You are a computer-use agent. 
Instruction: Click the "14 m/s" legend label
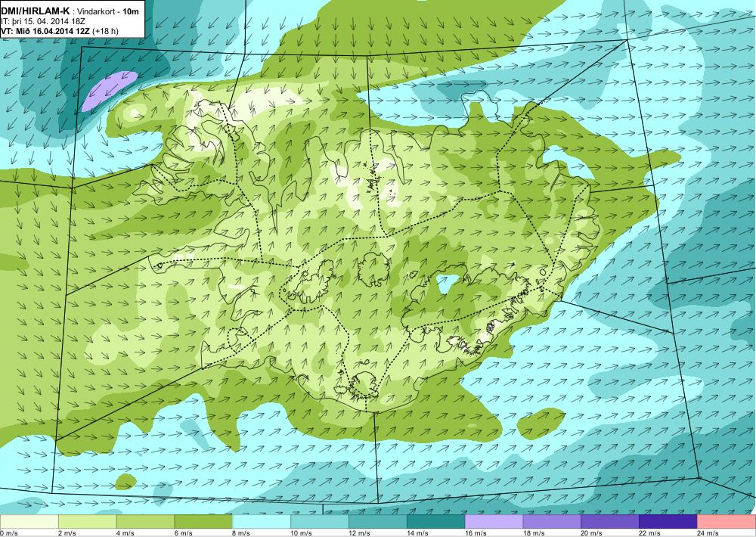click(x=417, y=533)
